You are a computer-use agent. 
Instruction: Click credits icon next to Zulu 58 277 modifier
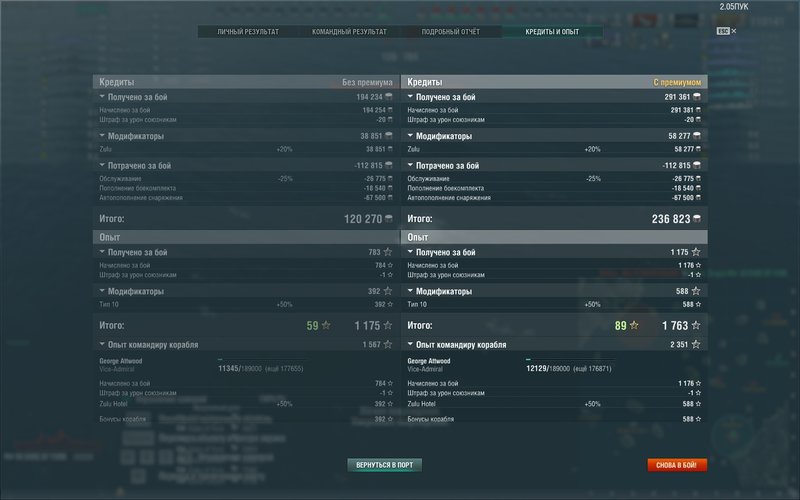click(x=697, y=149)
